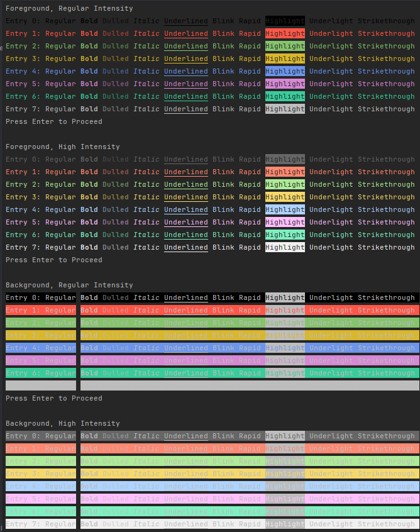
Task: Click "Press Enter to Proceed" below Background Regular section
Action: tap(54, 399)
